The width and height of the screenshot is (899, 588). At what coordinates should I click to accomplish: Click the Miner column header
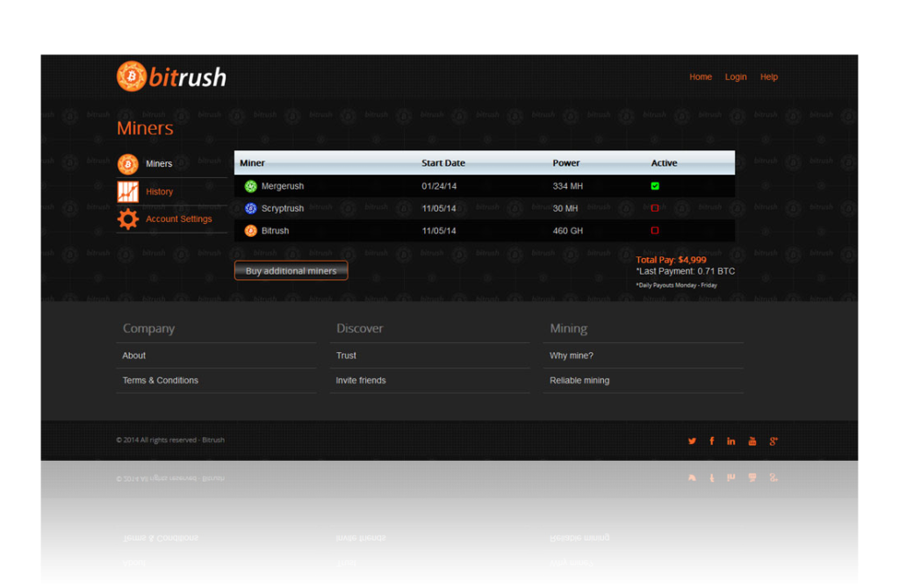(252, 163)
